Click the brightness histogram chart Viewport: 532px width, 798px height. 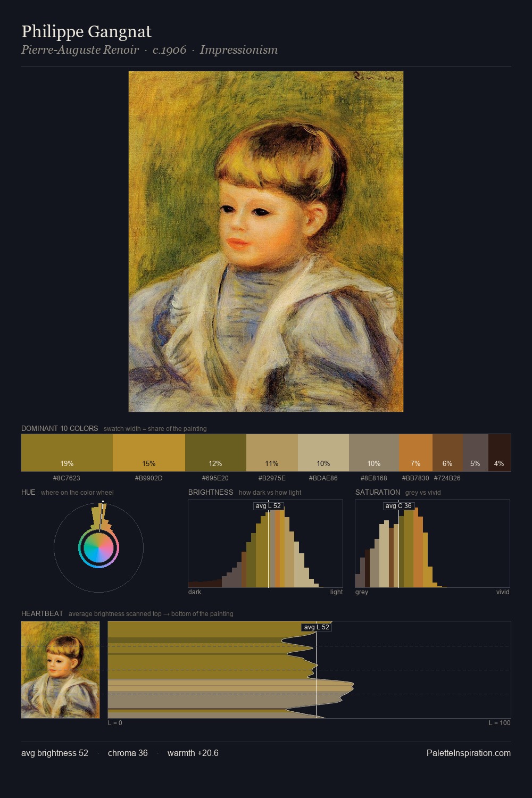[x=265, y=544]
